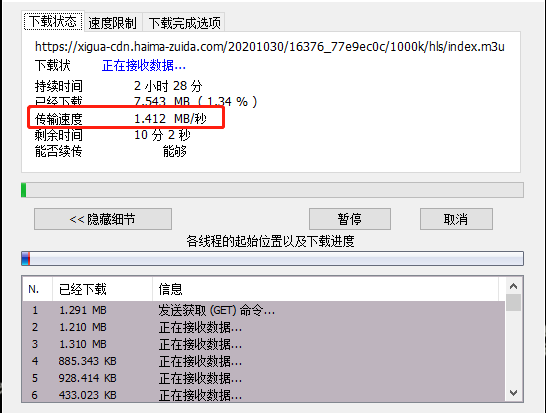
Task: Open the 下载完成选项 tab
Action: pyautogui.click(x=185, y=23)
